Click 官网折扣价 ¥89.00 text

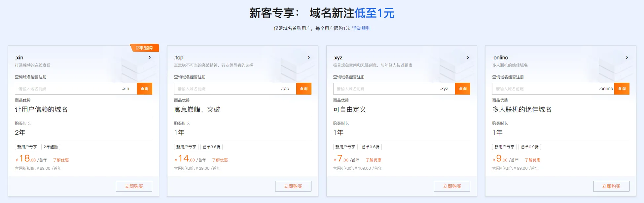[x=38, y=168]
